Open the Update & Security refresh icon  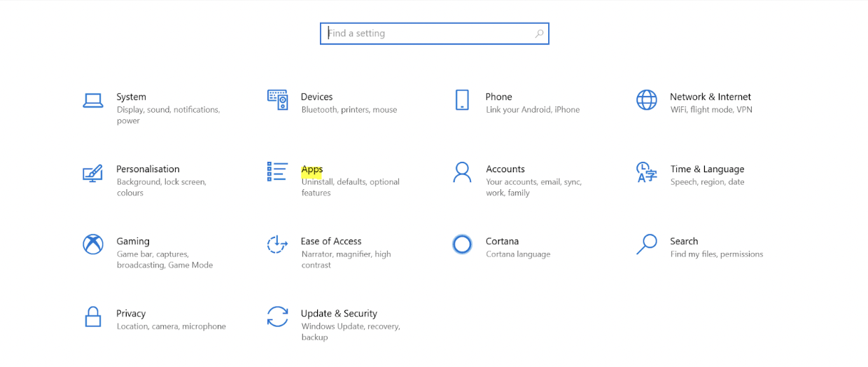click(x=278, y=317)
